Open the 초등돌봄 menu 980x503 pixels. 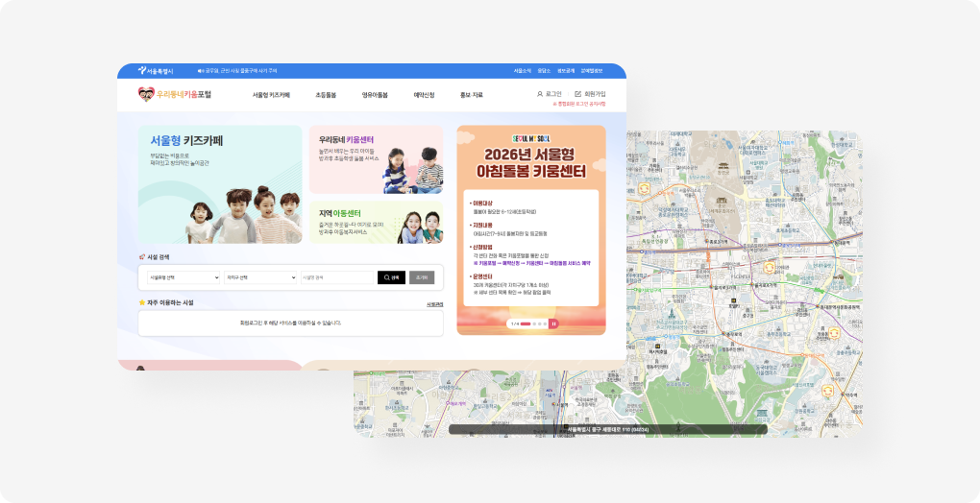pos(326,95)
